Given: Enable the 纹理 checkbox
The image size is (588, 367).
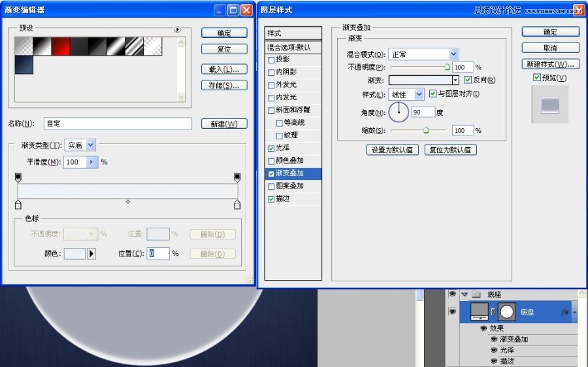Looking at the screenshot, I should (x=279, y=135).
